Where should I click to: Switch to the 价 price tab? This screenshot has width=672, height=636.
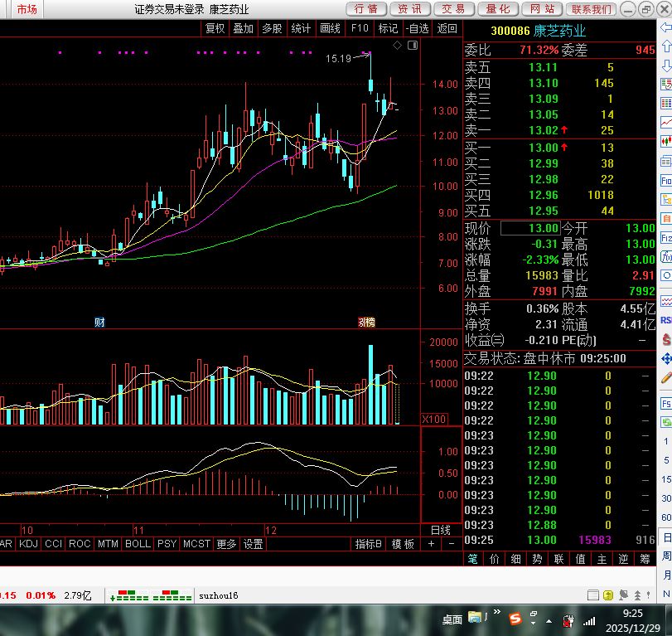(494, 559)
